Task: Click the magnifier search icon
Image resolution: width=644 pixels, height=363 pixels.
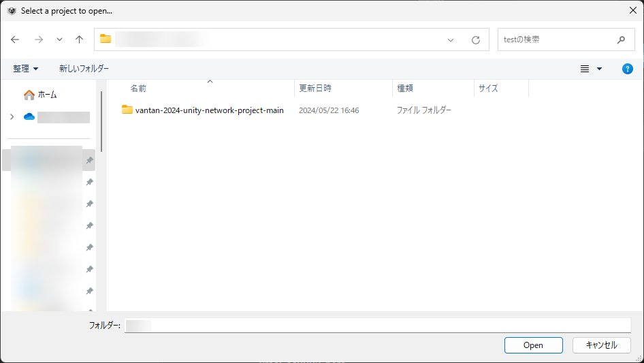Action: coord(621,40)
